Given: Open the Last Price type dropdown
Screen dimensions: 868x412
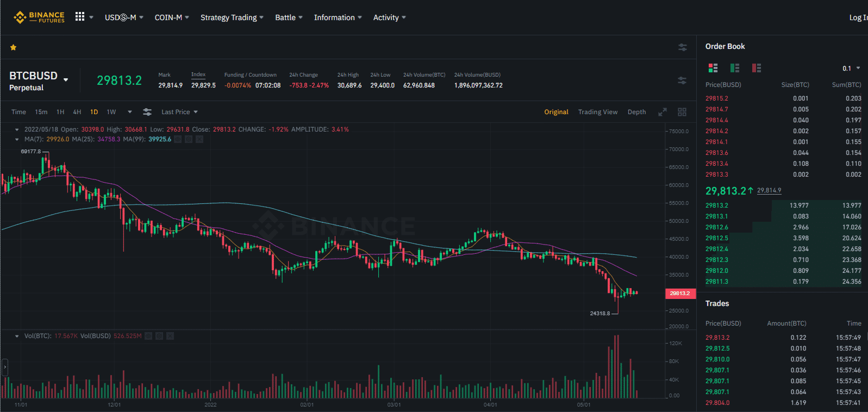Looking at the screenshot, I should tap(179, 112).
